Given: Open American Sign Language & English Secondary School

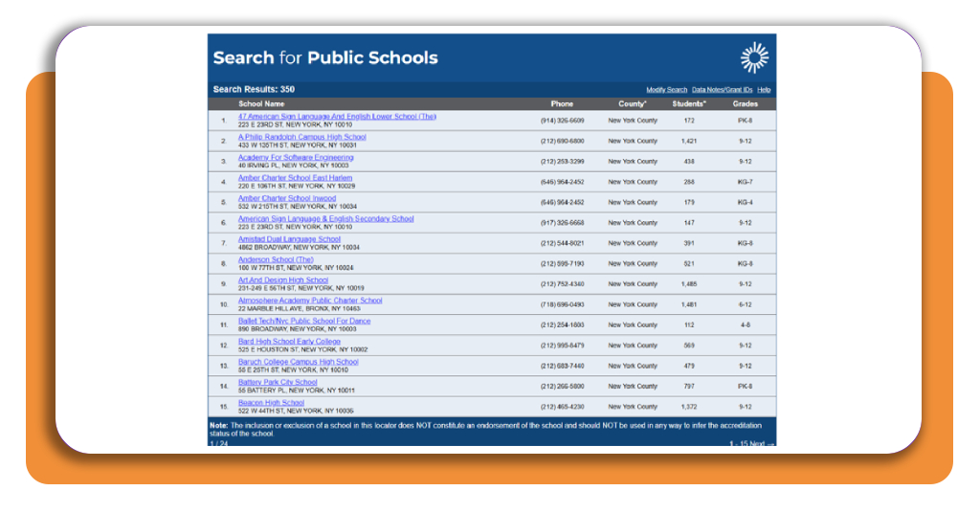Looking at the screenshot, I should 325,219.
